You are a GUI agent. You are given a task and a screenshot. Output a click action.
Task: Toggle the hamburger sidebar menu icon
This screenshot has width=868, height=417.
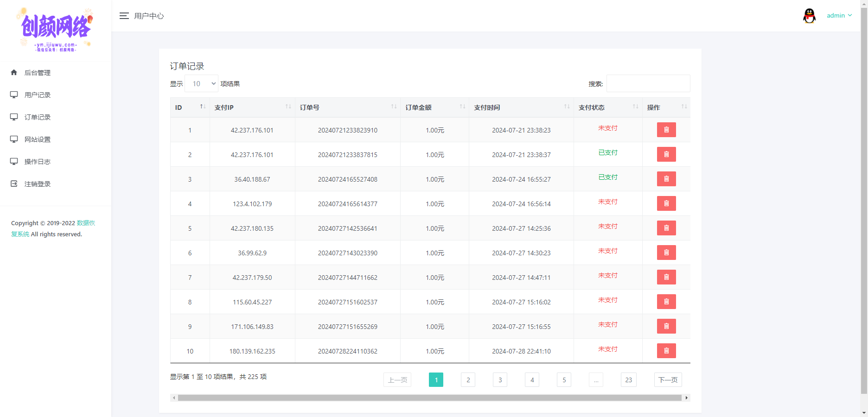tap(124, 16)
